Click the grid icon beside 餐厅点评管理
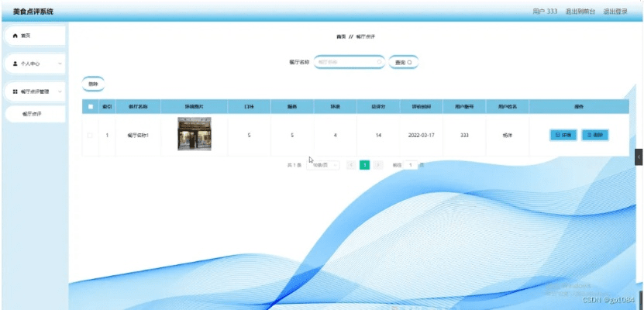Screen dimensions: 644x310 click(x=15, y=91)
